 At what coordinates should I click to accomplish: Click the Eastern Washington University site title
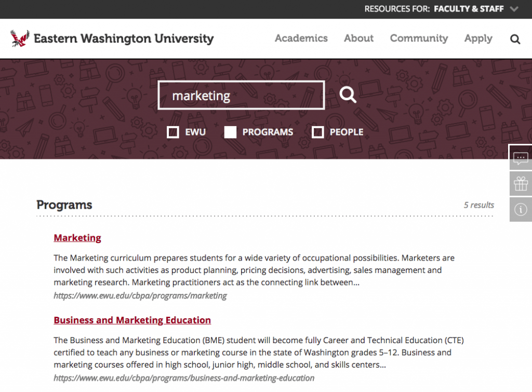click(124, 38)
